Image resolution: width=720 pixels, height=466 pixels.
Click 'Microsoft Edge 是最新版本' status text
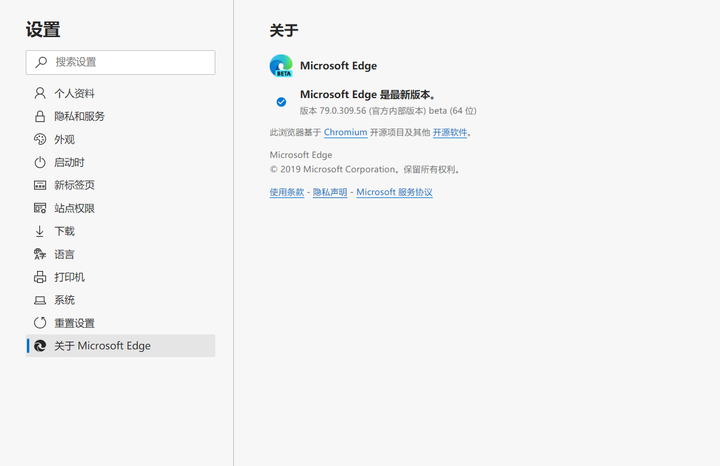coord(368,95)
